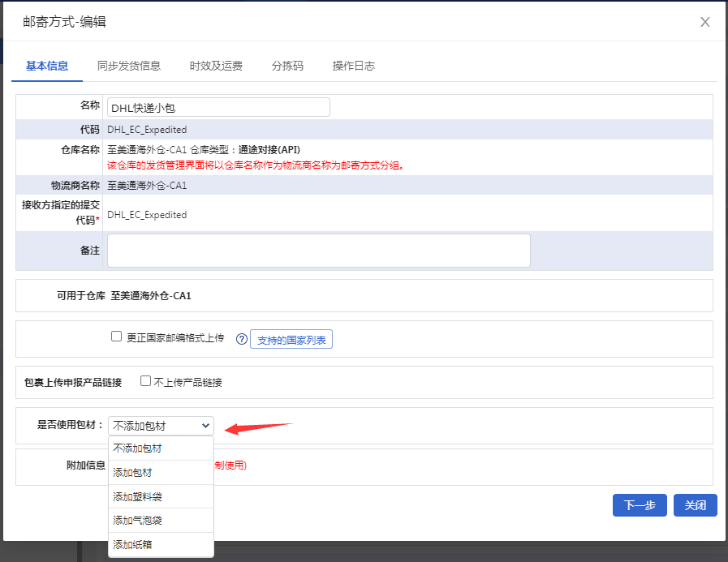
Task: Switch to the 基本信息 tab
Action: (x=47, y=66)
